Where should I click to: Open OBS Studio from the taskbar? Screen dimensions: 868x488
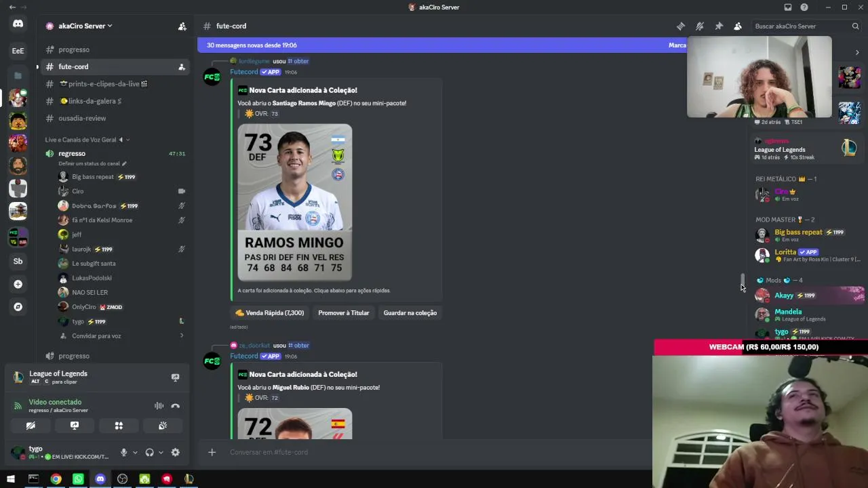pyautogui.click(x=122, y=479)
